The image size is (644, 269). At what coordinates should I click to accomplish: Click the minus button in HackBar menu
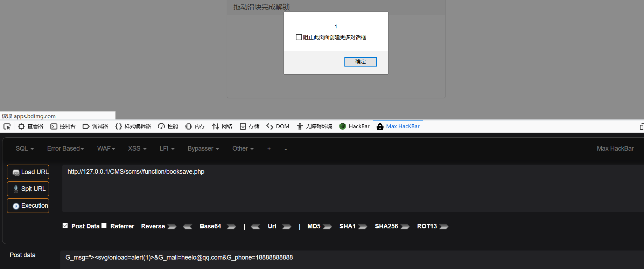click(x=286, y=149)
